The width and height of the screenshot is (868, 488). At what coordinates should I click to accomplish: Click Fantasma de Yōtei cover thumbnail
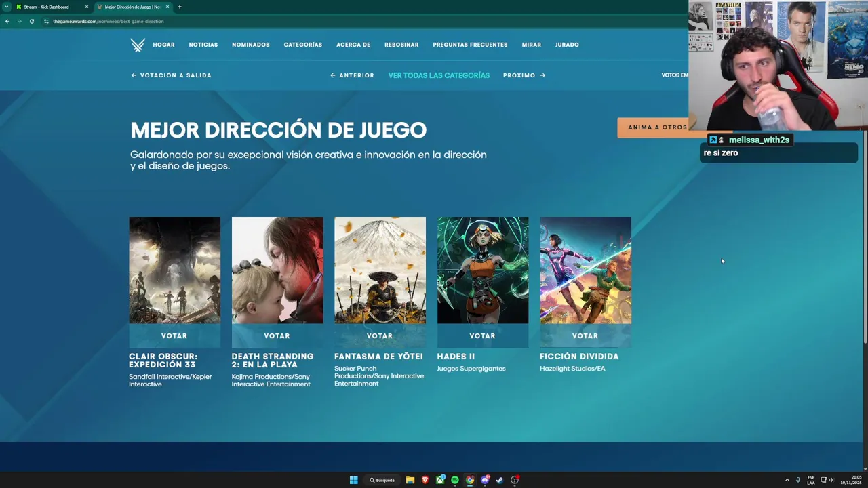(380, 270)
